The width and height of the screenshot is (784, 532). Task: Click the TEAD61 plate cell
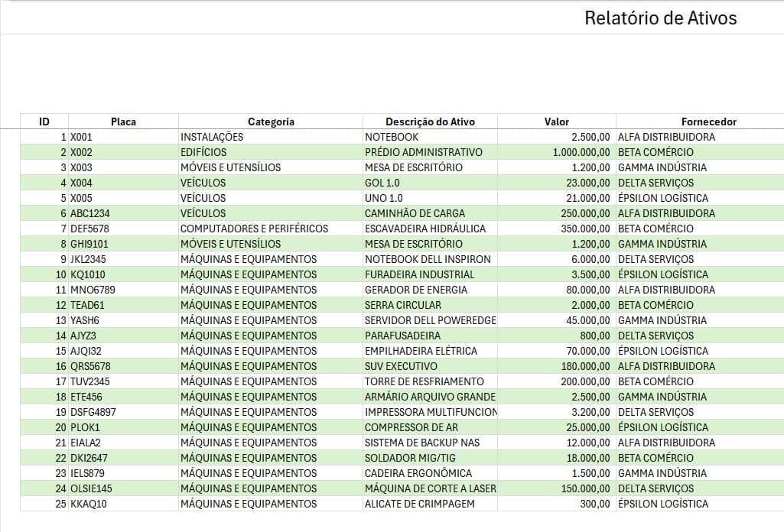pyautogui.click(x=123, y=305)
